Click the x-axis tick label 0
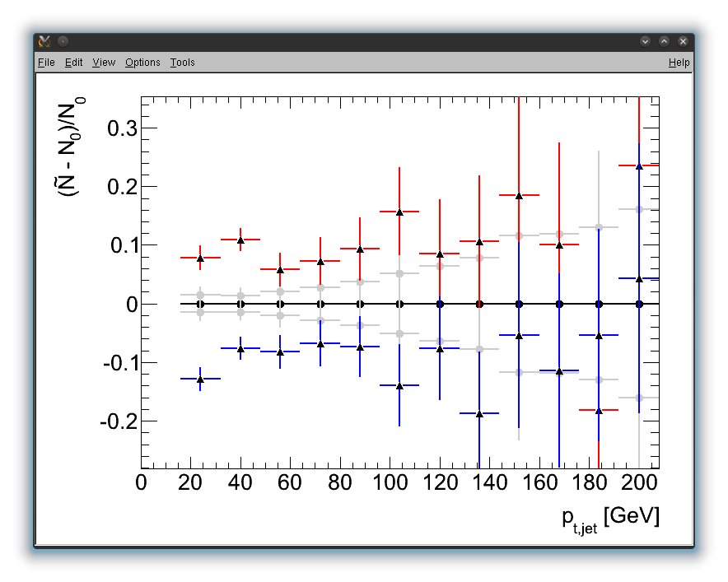The image size is (728, 582). click(141, 483)
